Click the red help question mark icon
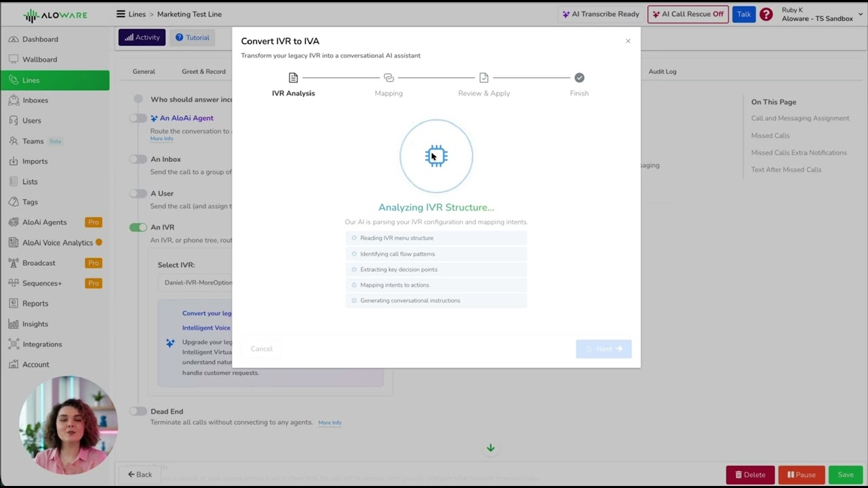 click(766, 14)
